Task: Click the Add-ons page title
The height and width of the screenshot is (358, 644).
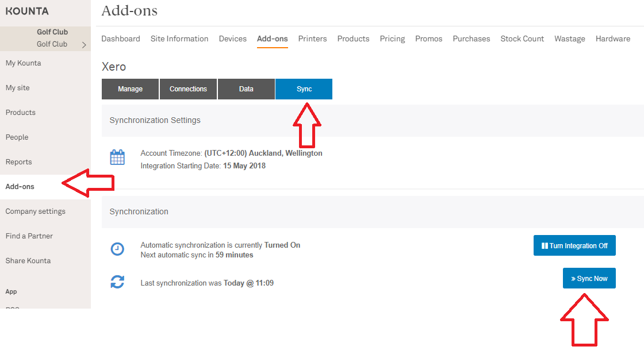Action: tap(129, 11)
